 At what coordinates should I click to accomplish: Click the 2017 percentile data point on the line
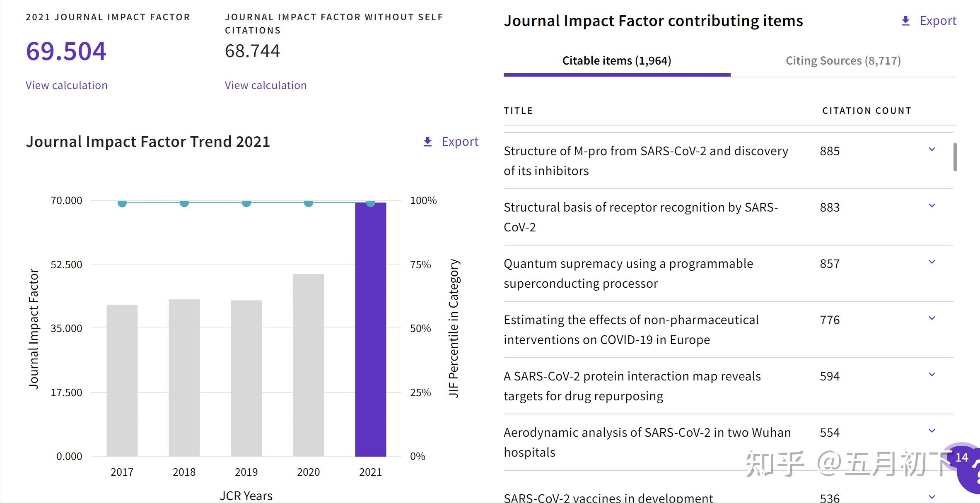click(x=122, y=203)
